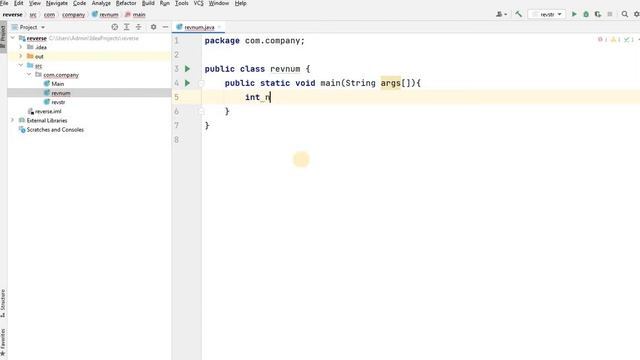
Task: Expand the .idea folder
Action: coord(21,47)
